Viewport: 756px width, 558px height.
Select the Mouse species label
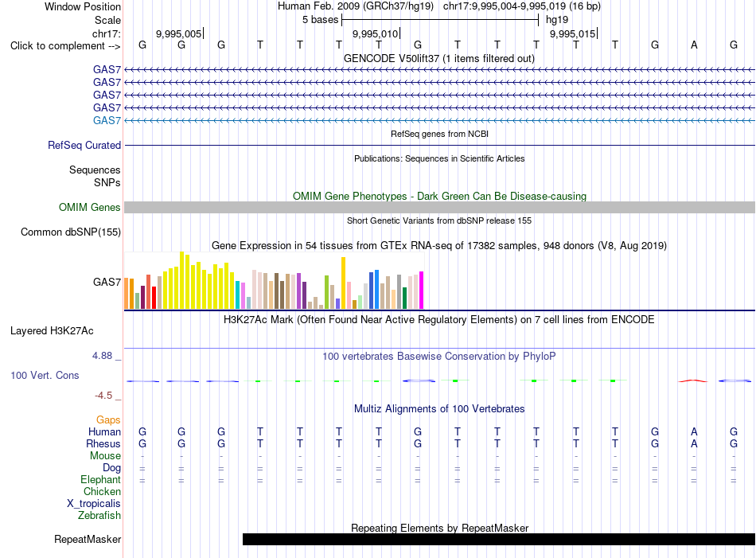[x=105, y=456]
